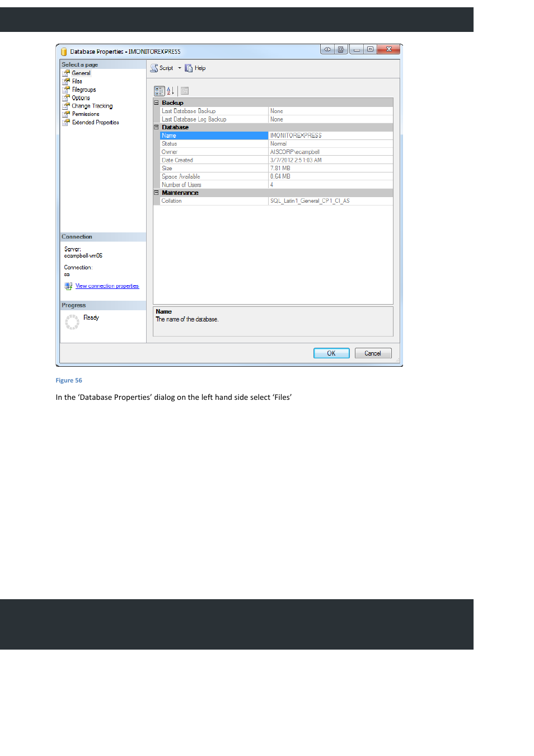Image resolution: width=534 pixels, height=756 pixels.
Task: Dismiss dialog with Cancel button
Action: 373,353
